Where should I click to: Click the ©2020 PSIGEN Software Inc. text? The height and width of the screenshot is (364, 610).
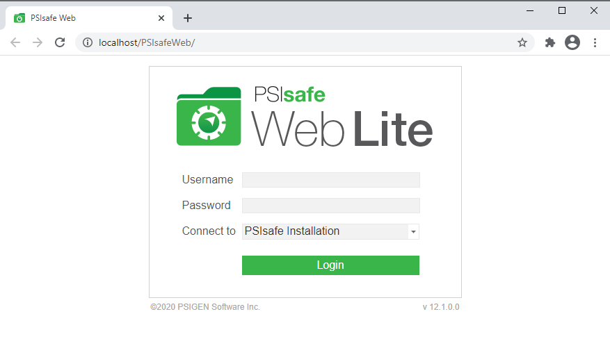point(205,307)
